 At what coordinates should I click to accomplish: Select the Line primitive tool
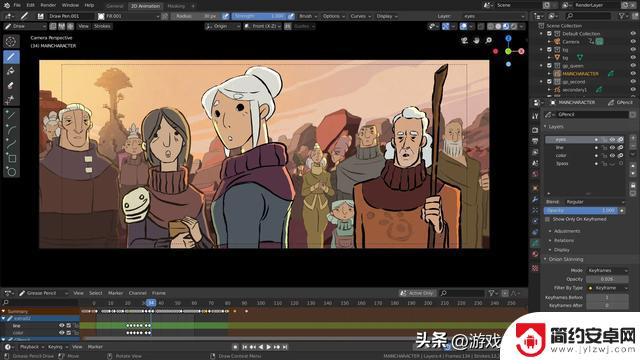[11, 116]
